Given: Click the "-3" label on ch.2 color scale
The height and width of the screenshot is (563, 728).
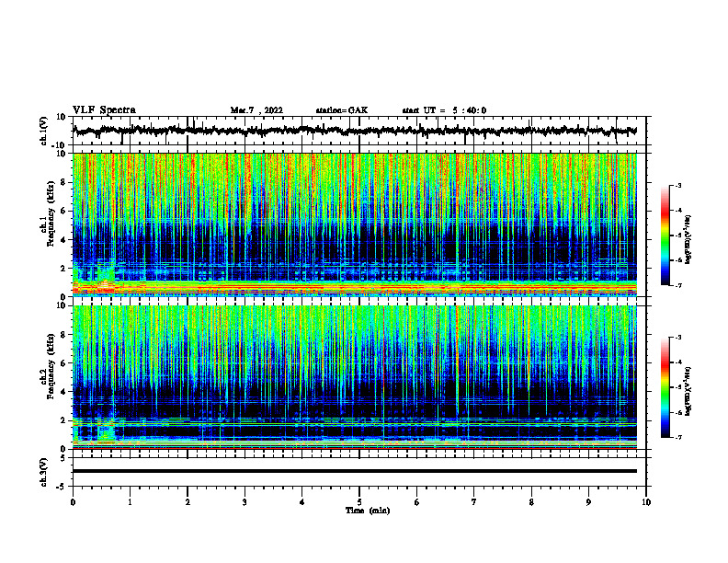Looking at the screenshot, I should (678, 338).
